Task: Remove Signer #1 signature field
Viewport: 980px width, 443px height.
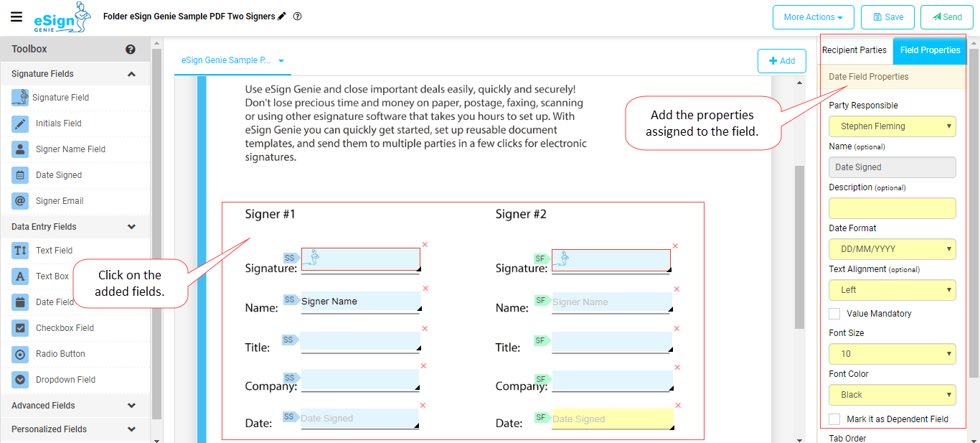Action: click(x=425, y=245)
